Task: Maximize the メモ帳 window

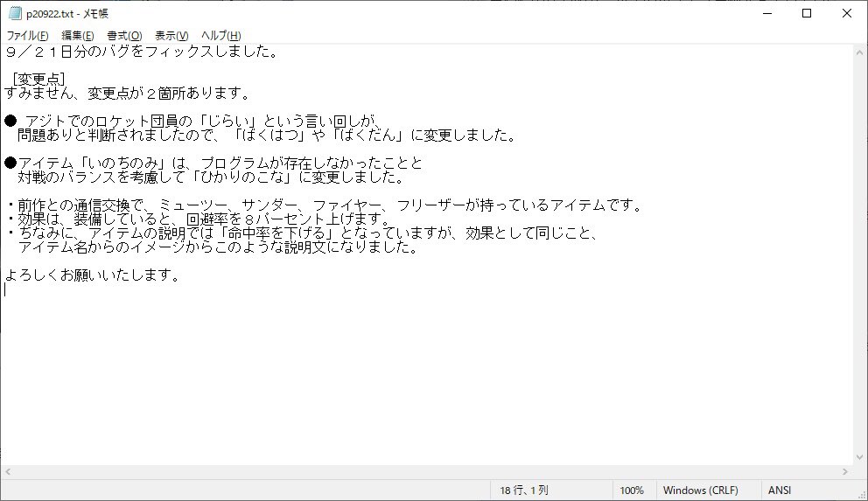Action: click(x=807, y=13)
